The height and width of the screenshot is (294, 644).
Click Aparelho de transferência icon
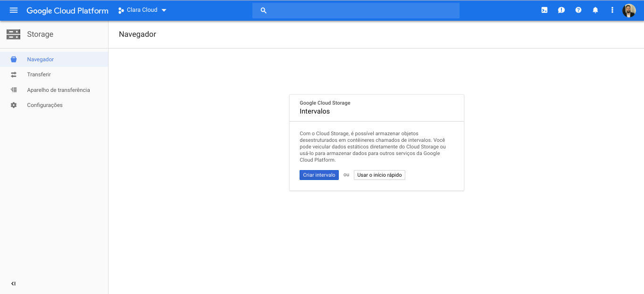coord(14,90)
